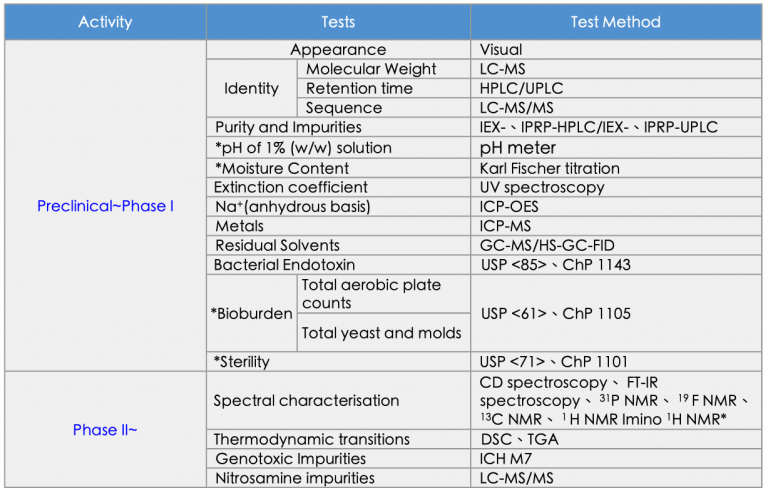
Task: Select the Karl Fischer titration cell
Action: pos(616,168)
